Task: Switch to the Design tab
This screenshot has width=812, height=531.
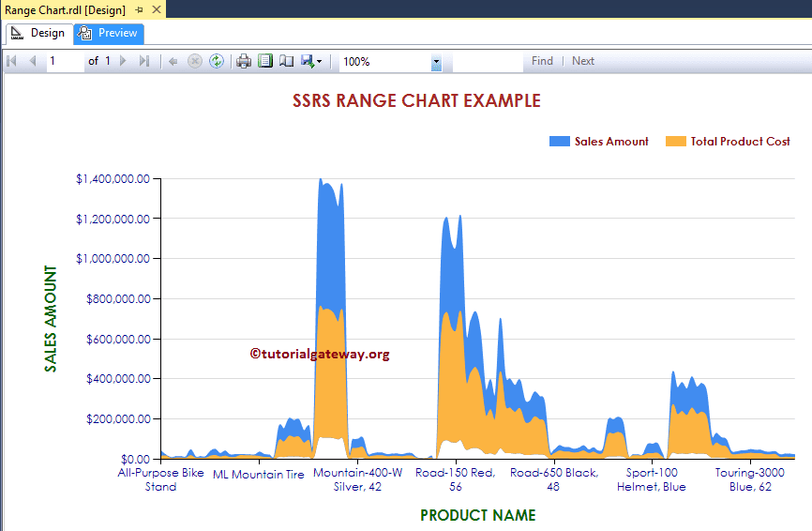Action: 38,33
